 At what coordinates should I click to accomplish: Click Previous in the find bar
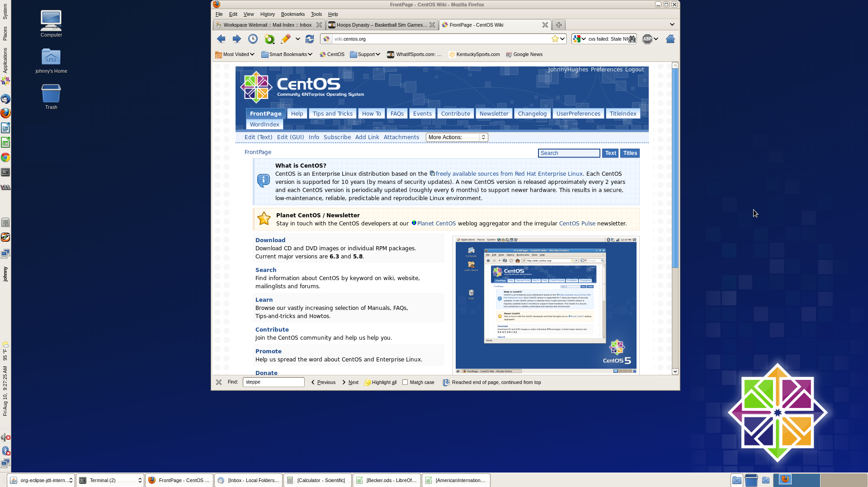coord(323,382)
